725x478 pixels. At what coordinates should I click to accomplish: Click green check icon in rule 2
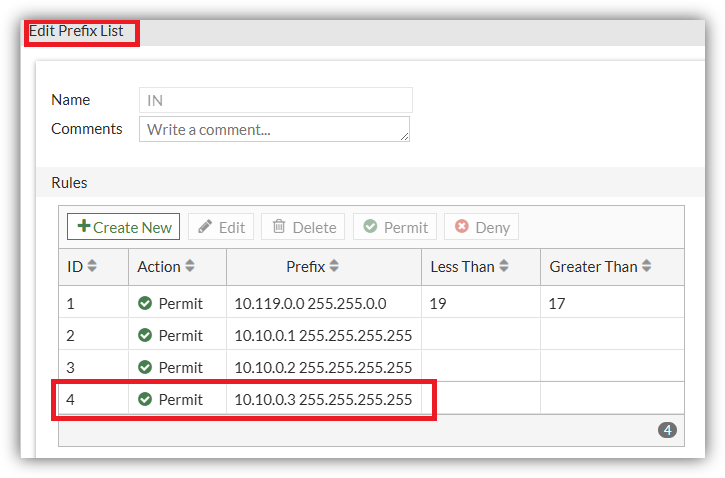[x=145, y=335]
